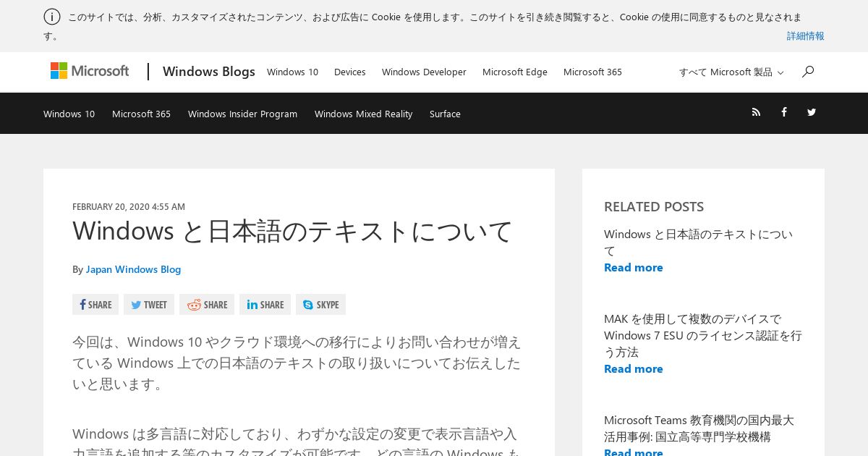Click the February 20, 2020 post date

(129, 206)
